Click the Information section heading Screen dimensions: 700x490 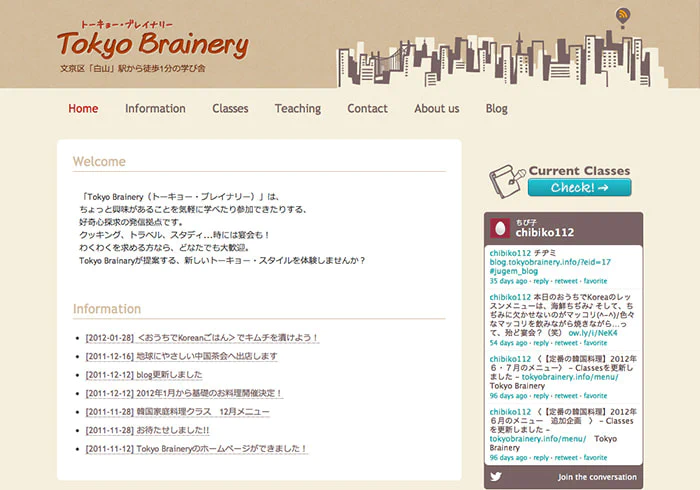tap(107, 309)
